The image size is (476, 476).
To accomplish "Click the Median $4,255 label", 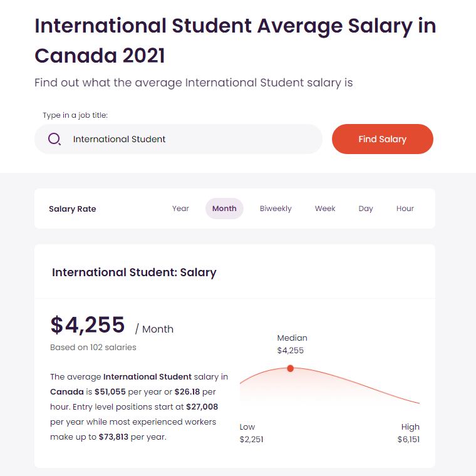I will [x=292, y=344].
